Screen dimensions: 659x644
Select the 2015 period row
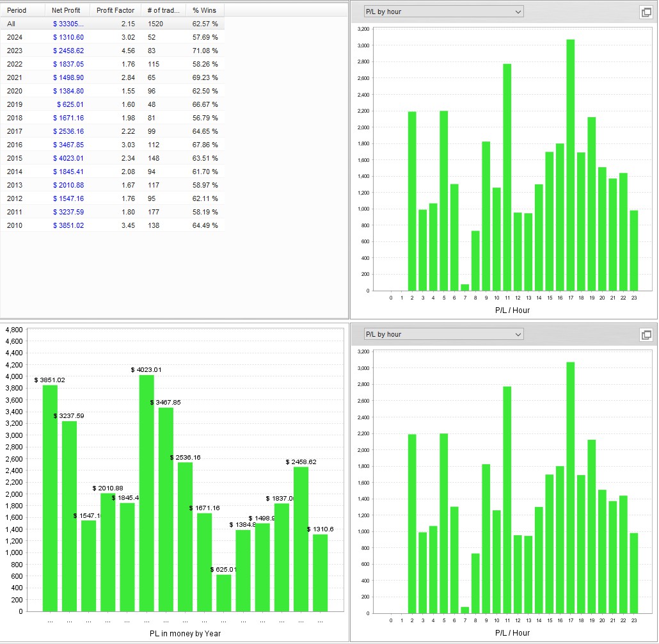point(112,159)
